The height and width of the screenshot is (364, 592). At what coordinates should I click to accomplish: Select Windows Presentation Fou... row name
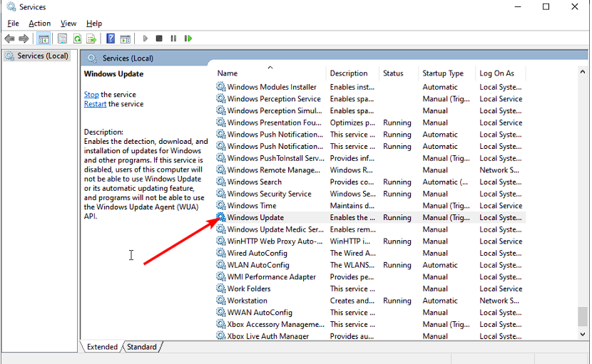[274, 123]
